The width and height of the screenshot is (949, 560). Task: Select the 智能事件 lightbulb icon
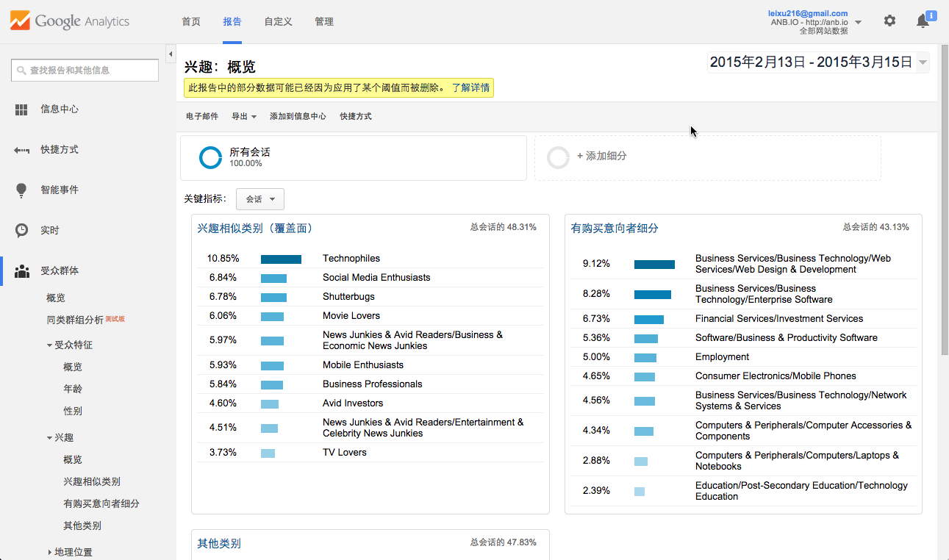[x=22, y=190]
